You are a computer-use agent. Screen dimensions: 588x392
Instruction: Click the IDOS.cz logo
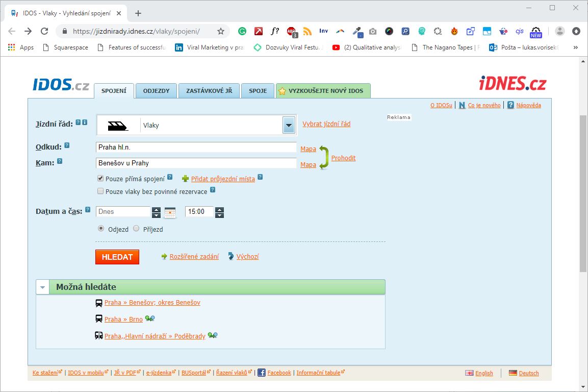point(61,85)
